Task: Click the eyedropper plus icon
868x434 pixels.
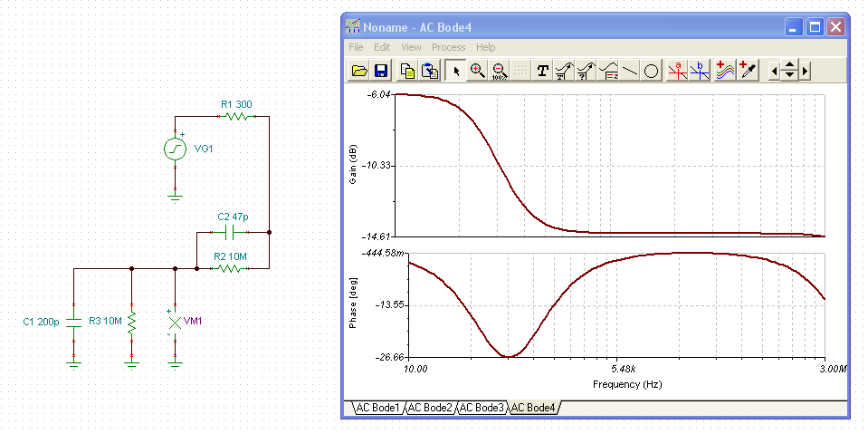Action: 748,71
